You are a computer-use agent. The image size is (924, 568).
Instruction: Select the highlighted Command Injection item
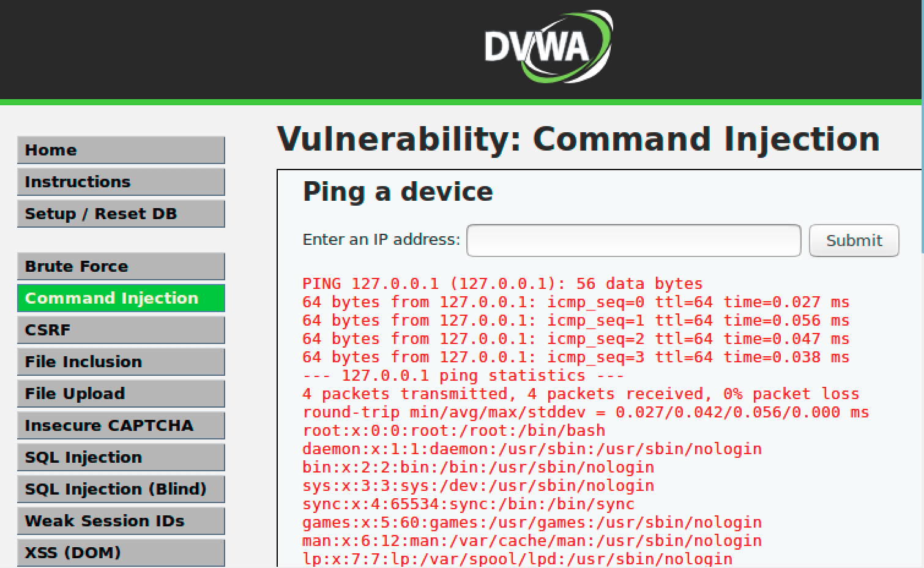pyautogui.click(x=121, y=298)
